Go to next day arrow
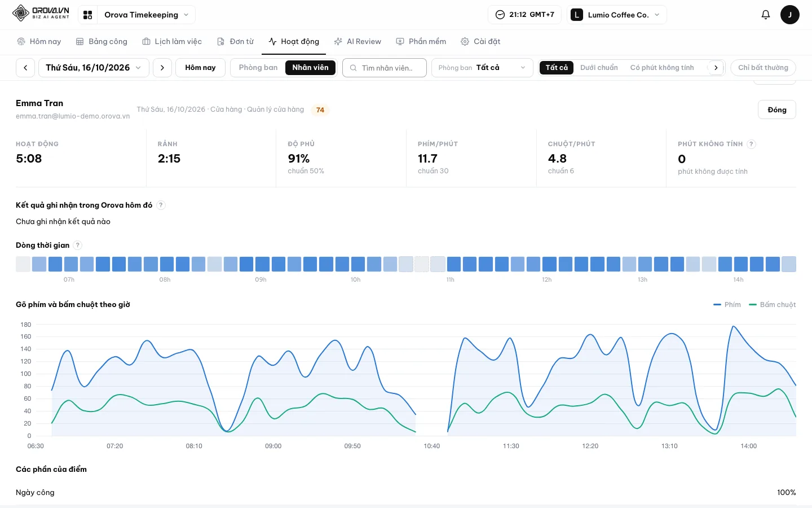This screenshot has width=812, height=508. tap(162, 68)
